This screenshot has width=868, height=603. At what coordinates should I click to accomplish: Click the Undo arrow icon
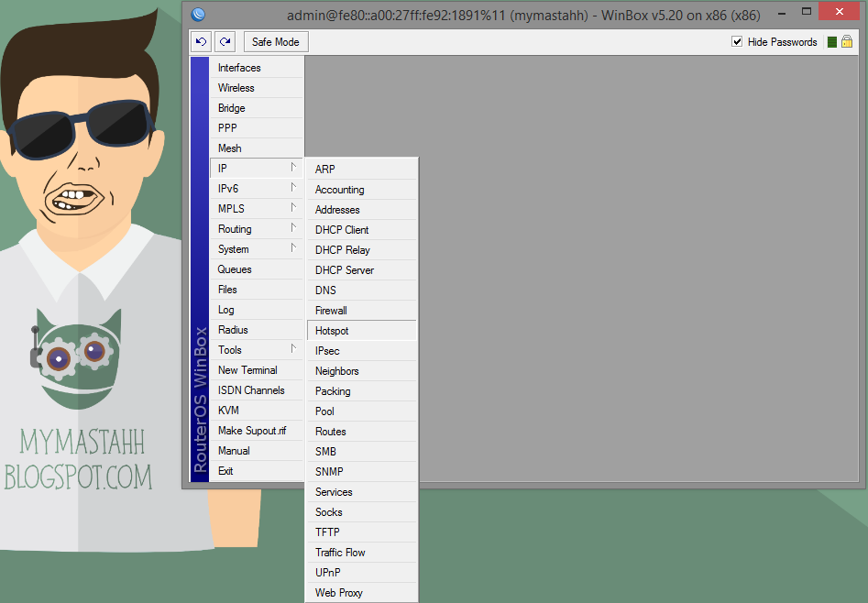point(202,41)
